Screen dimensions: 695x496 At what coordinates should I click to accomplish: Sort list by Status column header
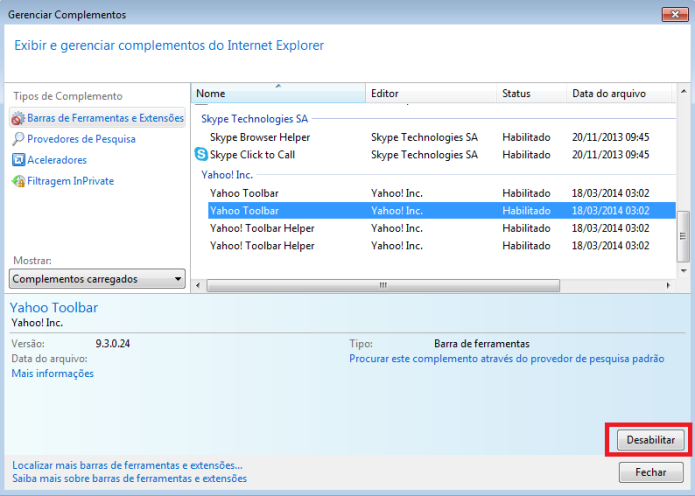point(531,94)
